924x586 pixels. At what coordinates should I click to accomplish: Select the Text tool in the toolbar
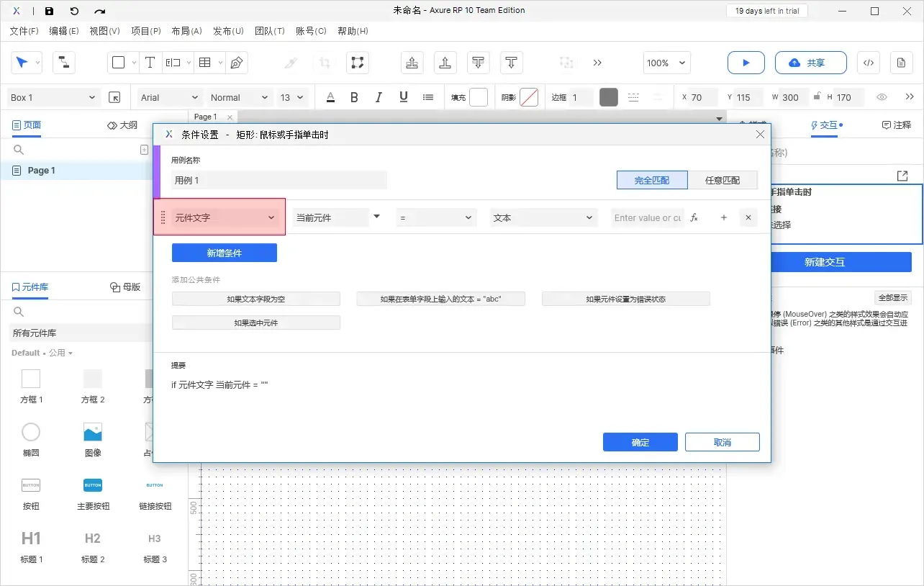tap(150, 63)
